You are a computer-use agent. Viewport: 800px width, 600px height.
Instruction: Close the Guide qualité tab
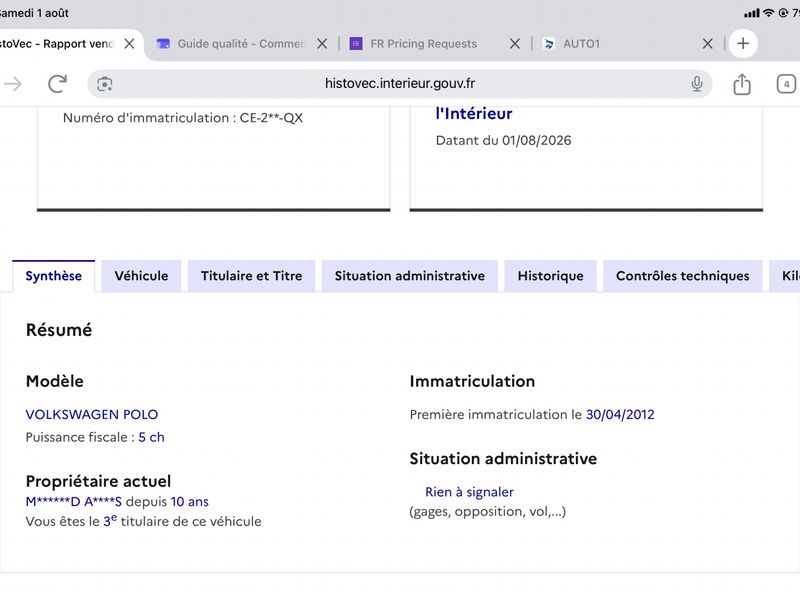pyautogui.click(x=322, y=44)
